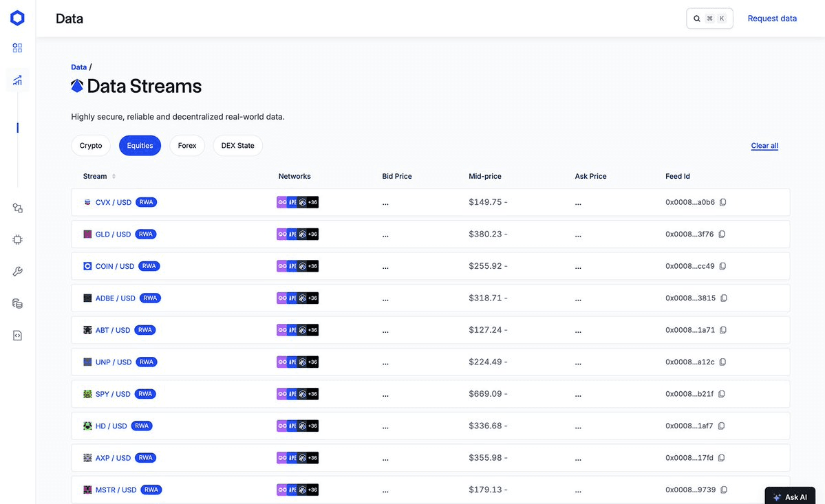
Task: Expand the +36 networks on MSTR/USD row
Action: click(x=311, y=489)
